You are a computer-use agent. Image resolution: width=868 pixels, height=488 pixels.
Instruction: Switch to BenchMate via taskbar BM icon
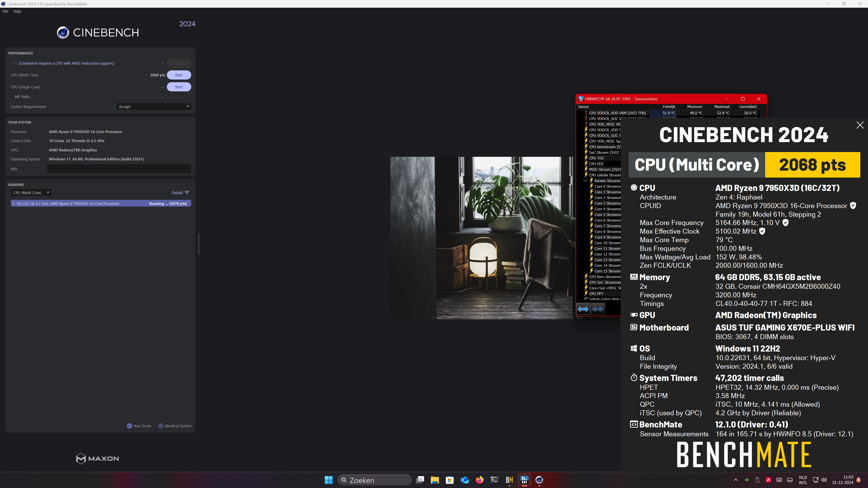pos(509,480)
